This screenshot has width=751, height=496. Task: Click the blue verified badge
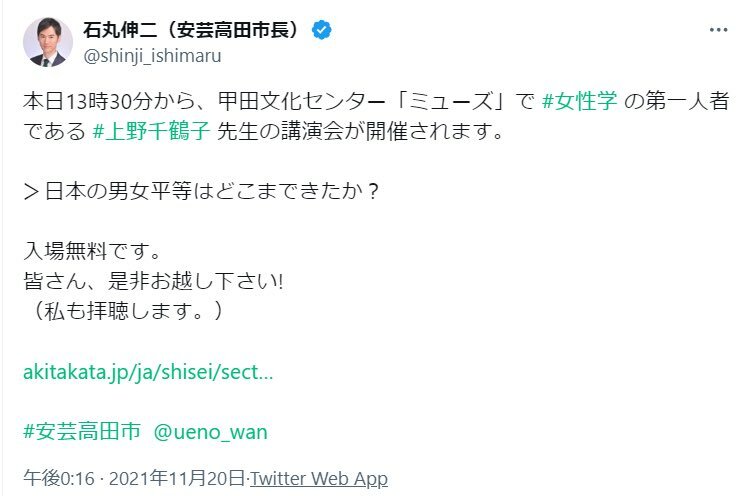click(322, 30)
